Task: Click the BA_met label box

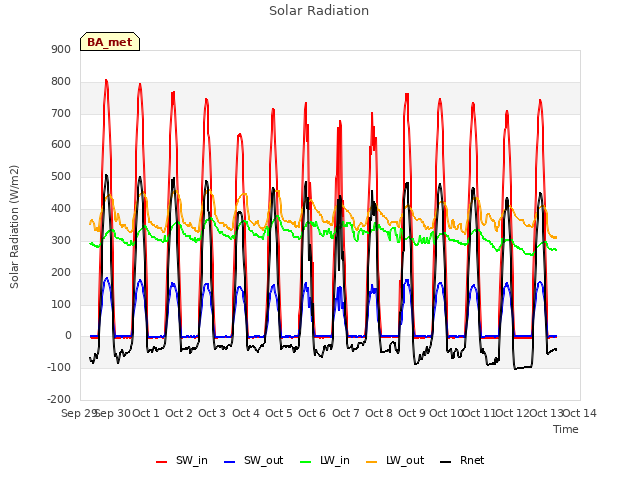Action: (110, 42)
